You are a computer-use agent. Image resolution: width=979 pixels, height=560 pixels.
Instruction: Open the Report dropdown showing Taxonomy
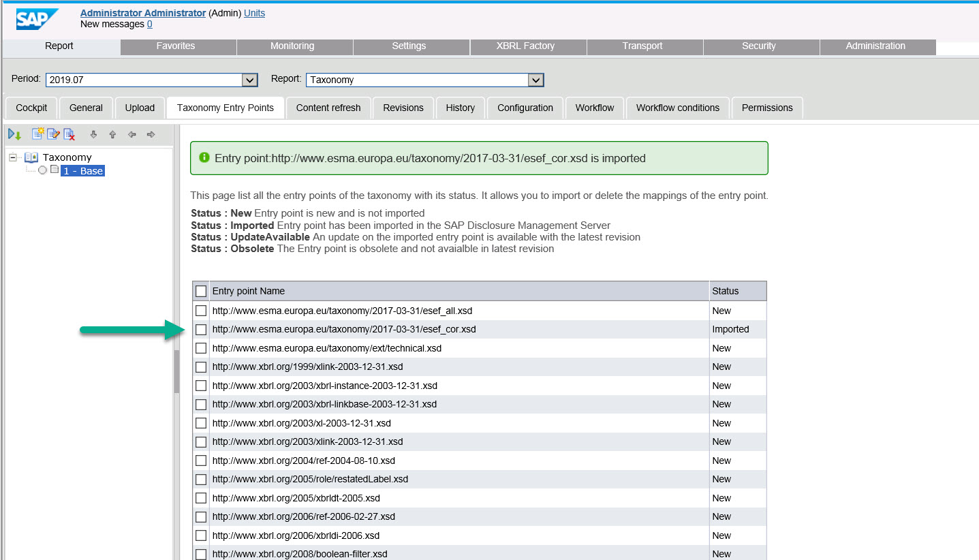pos(425,80)
